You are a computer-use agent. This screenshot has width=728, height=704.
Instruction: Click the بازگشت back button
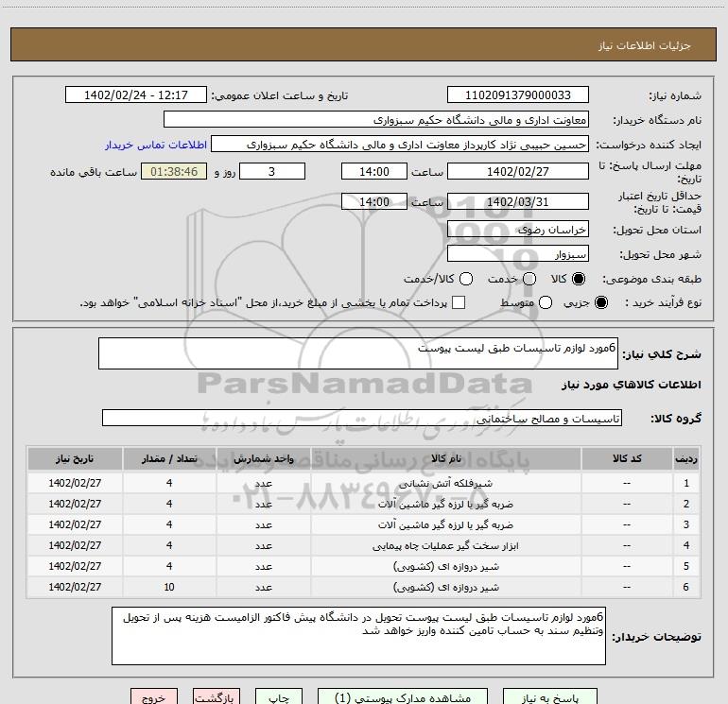217,697
